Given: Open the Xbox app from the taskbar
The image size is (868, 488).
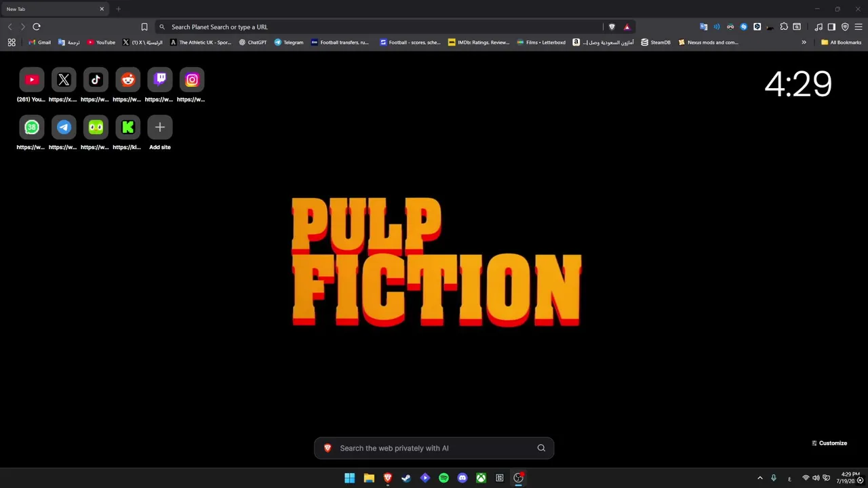Looking at the screenshot, I should [481, 478].
